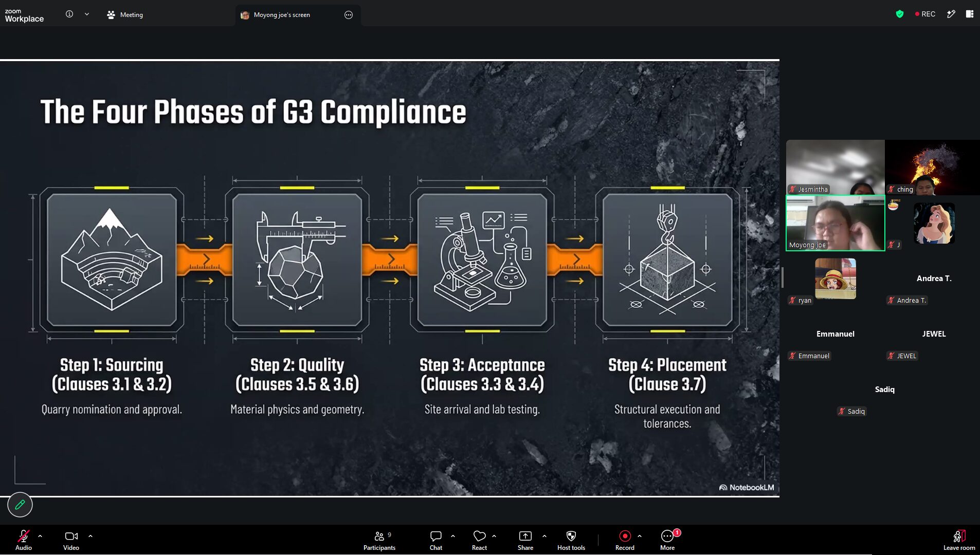980x555 pixels.
Task: Switch to the Meeting tab
Action: click(125, 15)
